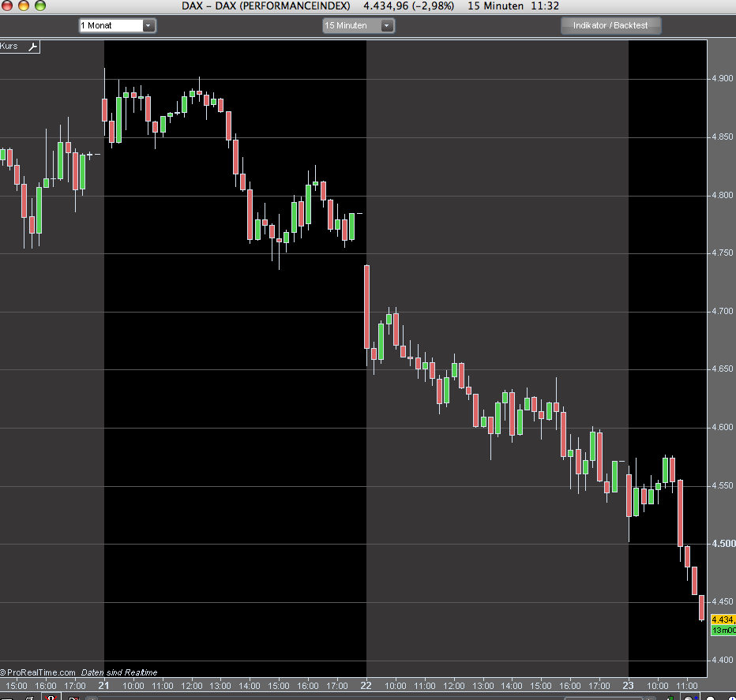
Task: Click the Indikator / Backtest button
Action: click(610, 25)
